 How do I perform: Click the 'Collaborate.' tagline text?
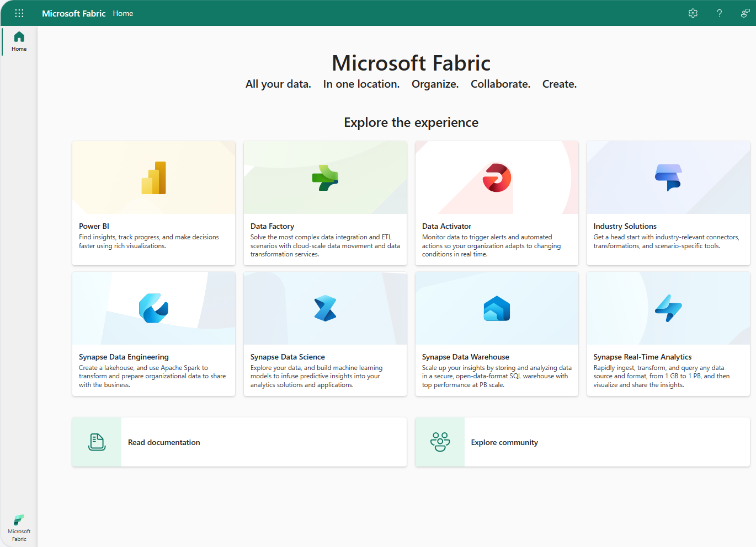(x=501, y=84)
